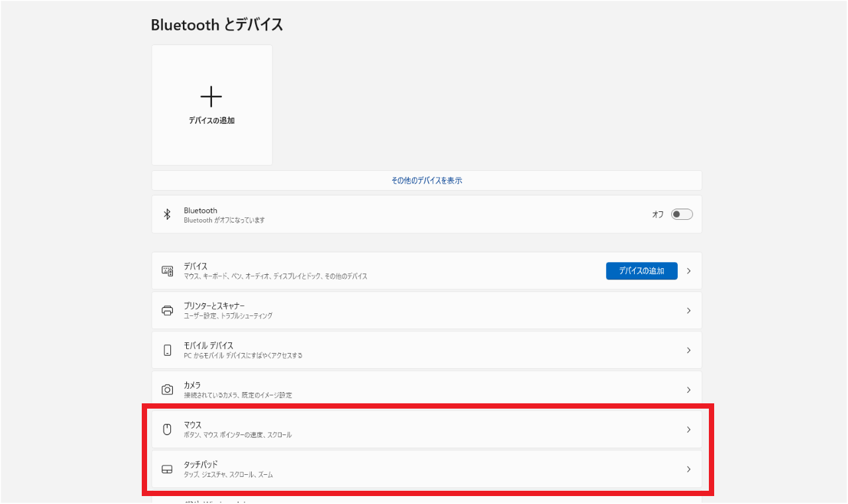Image resolution: width=848 pixels, height=504 pixels.
Task: Click the Bluetooth がオフになっています status text
Action: click(224, 221)
